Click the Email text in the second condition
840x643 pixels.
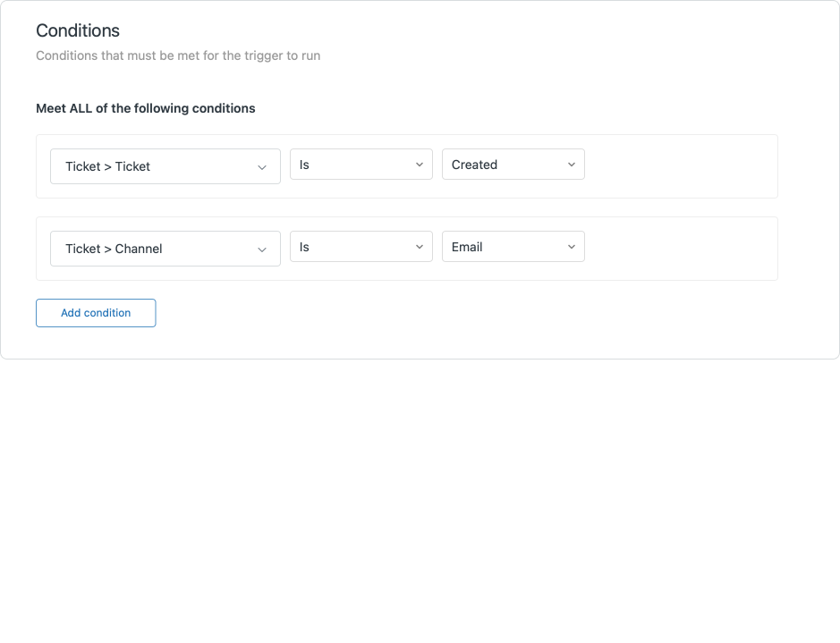coord(467,247)
